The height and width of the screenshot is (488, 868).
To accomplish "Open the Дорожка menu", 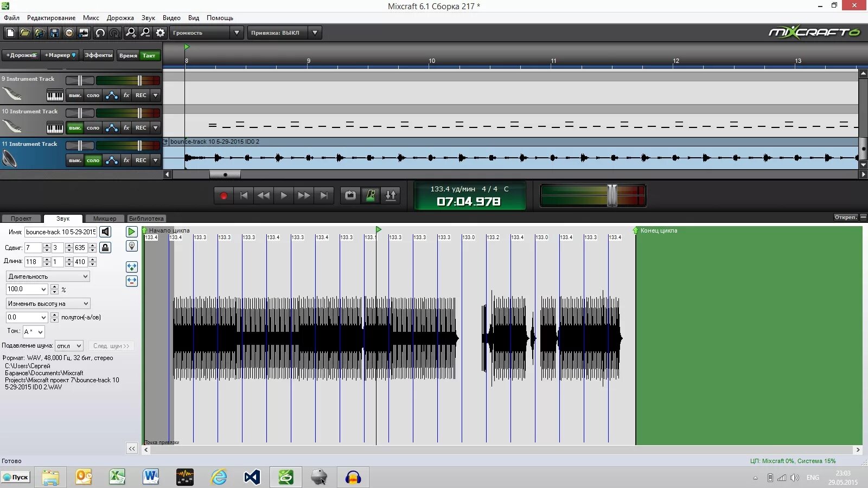I will coord(120,18).
